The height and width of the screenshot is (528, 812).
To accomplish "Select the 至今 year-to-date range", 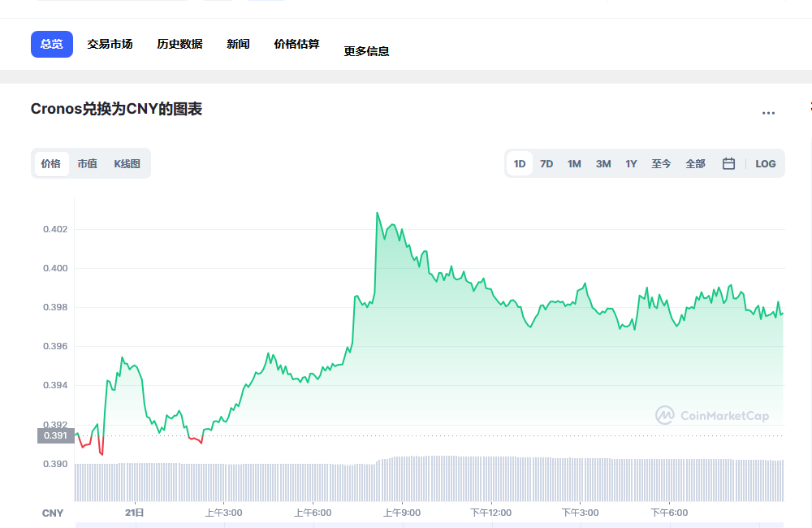I will click(x=661, y=163).
